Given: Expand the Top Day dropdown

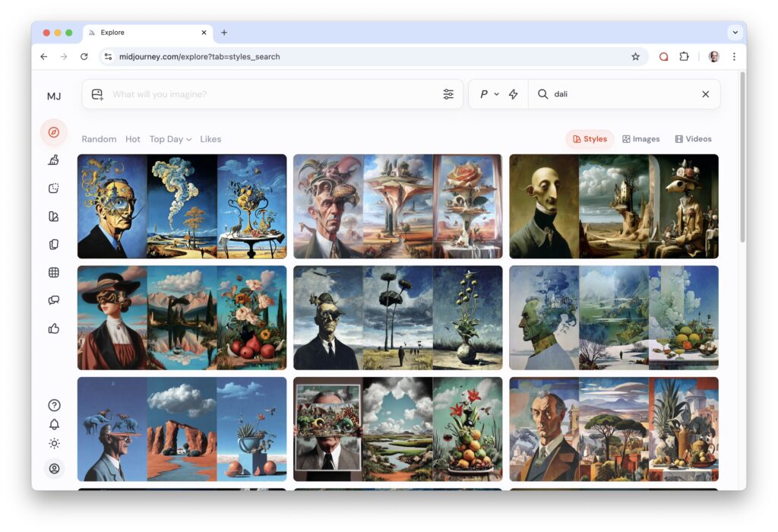Looking at the screenshot, I should 170,139.
